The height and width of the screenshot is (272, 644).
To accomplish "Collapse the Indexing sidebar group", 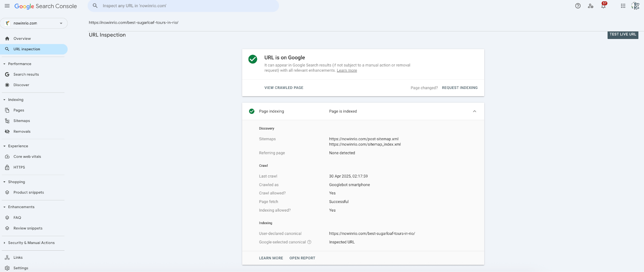I will pyautogui.click(x=4, y=100).
